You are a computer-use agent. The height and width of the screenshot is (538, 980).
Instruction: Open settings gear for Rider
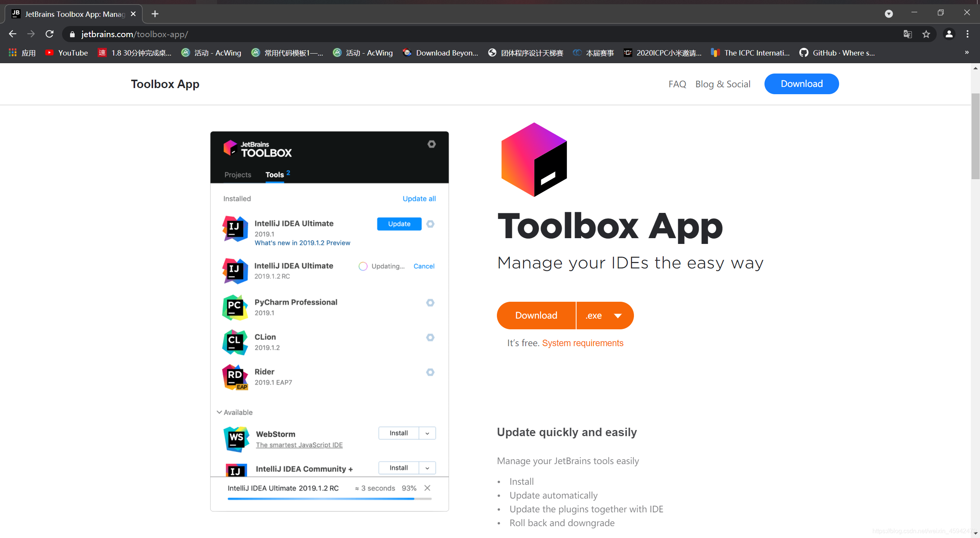pos(430,372)
